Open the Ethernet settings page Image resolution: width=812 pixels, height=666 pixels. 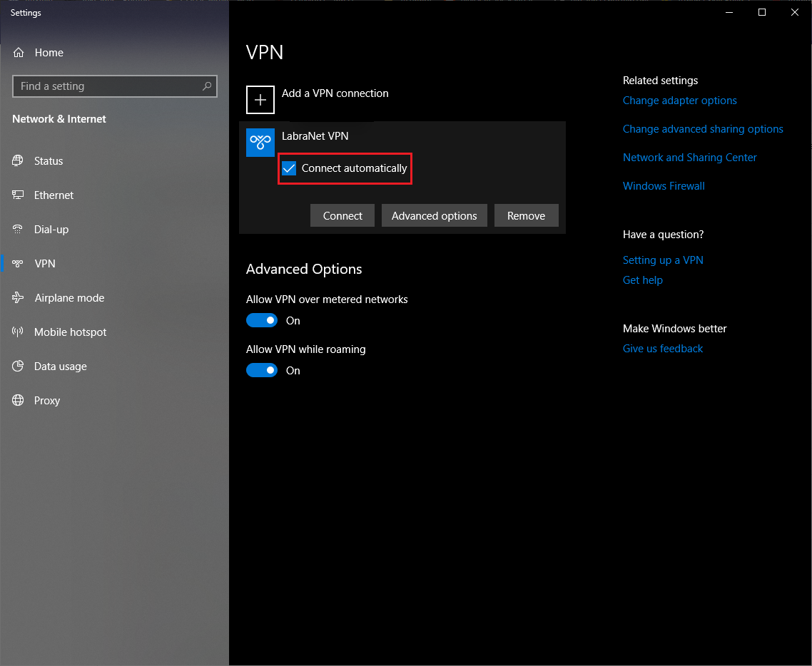click(114, 195)
